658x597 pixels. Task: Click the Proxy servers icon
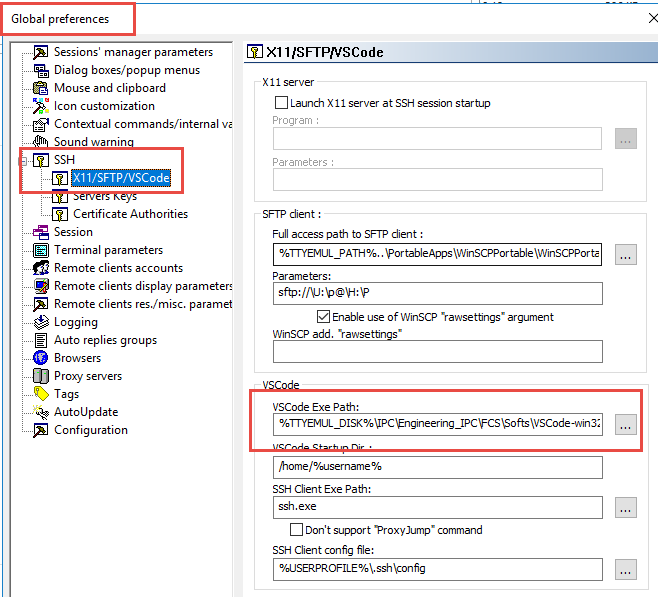41,376
